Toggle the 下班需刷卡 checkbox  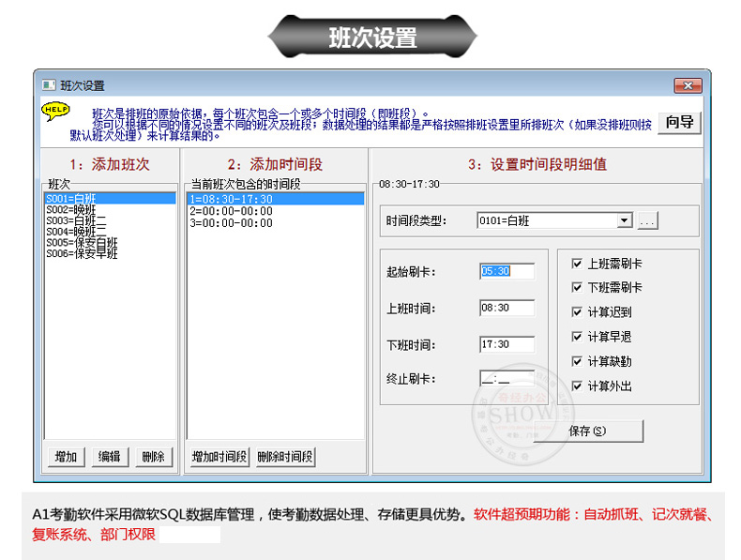577,288
